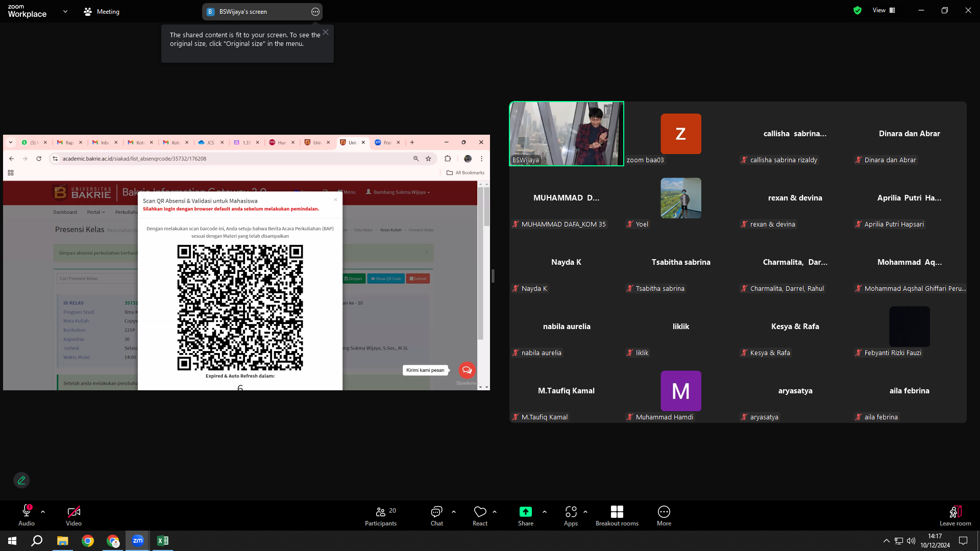Expand audio options arrow
Viewport: 980px width, 551px height.
(x=43, y=511)
